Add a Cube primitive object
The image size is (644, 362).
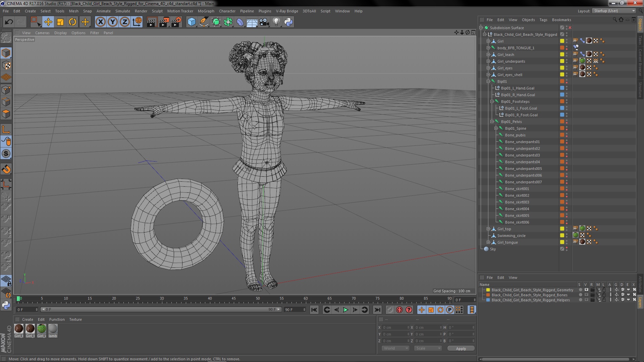(x=192, y=22)
